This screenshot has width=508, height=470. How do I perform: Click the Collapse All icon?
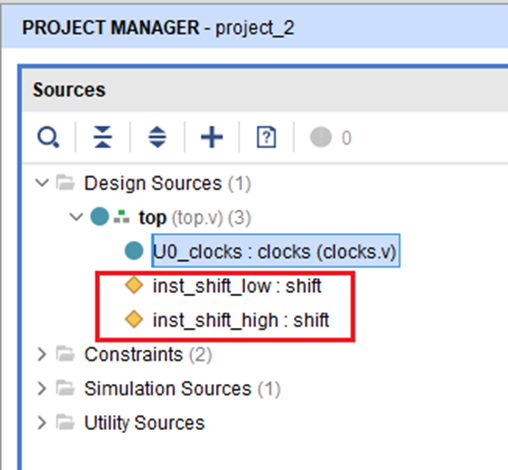point(103,137)
